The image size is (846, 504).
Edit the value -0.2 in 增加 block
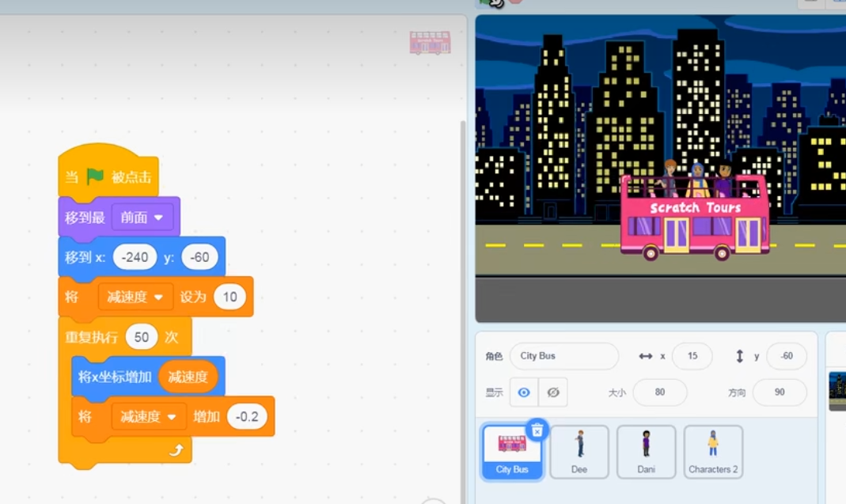[247, 417]
